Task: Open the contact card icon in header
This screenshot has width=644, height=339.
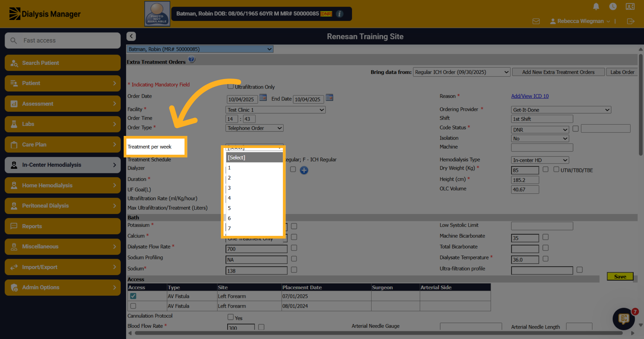Action: 630,6
